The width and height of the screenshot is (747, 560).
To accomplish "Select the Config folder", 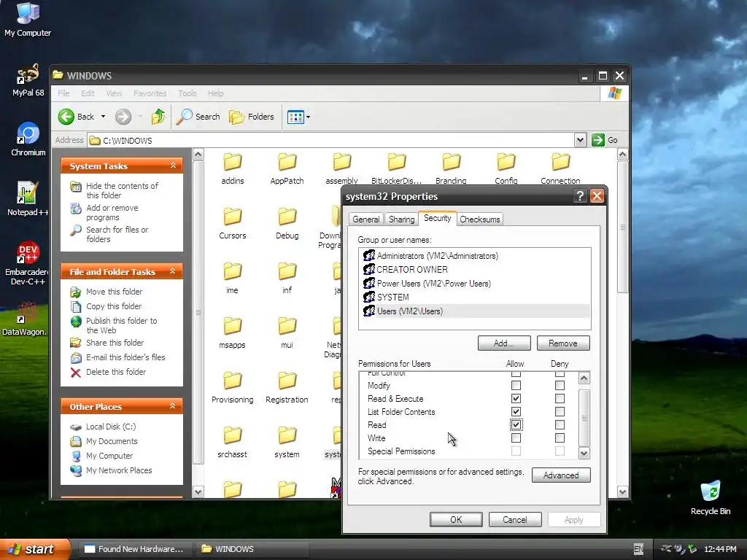I will [x=506, y=169].
